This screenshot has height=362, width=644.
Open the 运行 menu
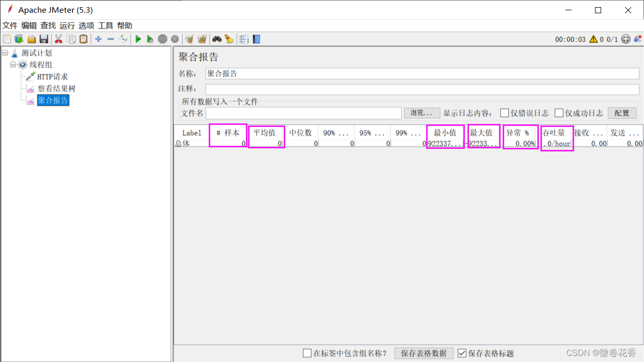67,25
